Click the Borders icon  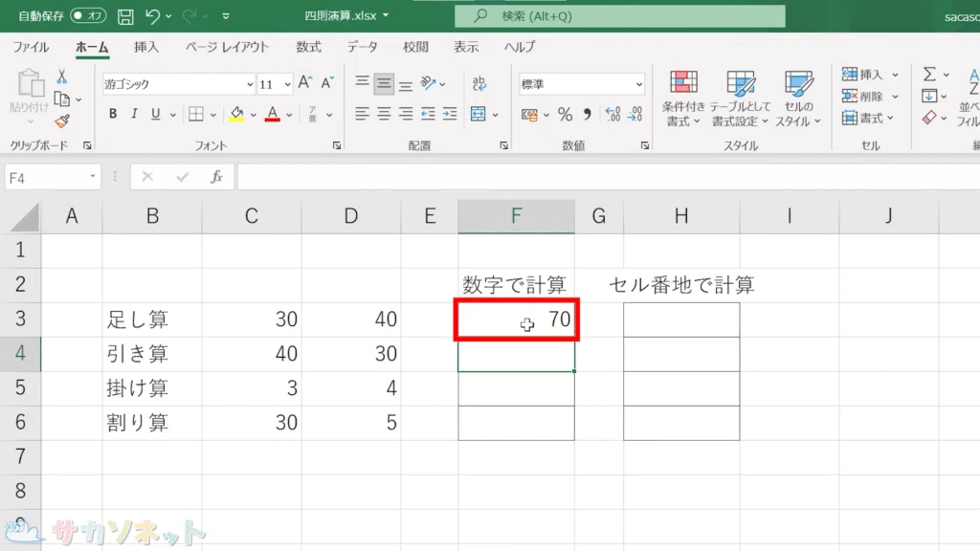[195, 114]
